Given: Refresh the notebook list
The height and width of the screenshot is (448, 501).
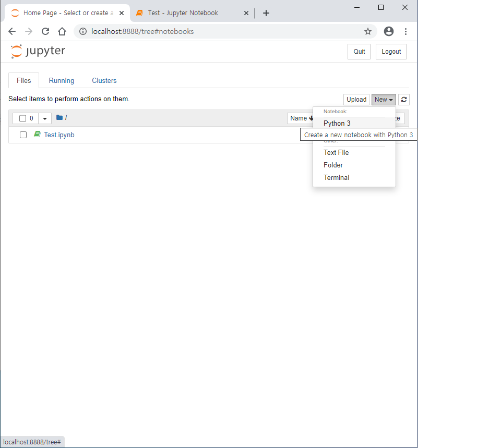Looking at the screenshot, I should [x=404, y=100].
